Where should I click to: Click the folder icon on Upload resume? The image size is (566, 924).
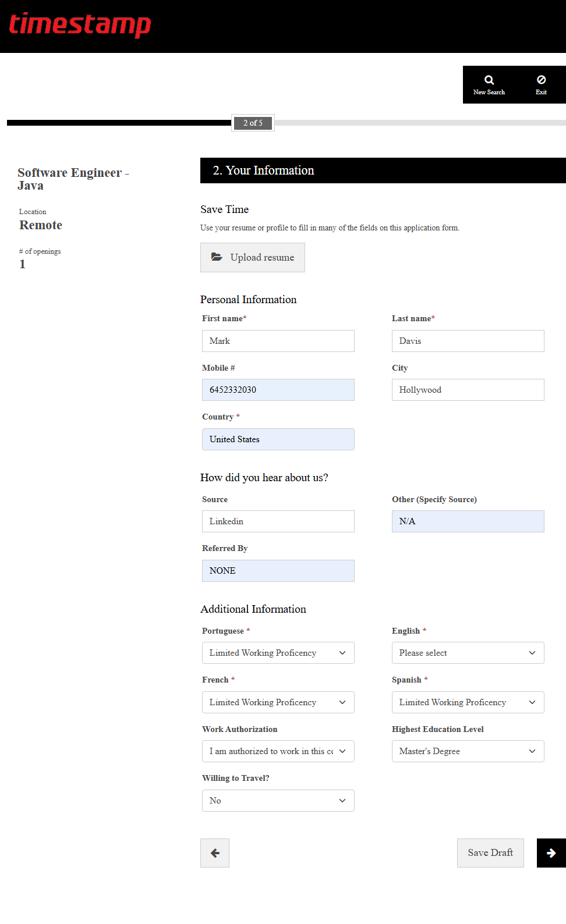(x=217, y=257)
